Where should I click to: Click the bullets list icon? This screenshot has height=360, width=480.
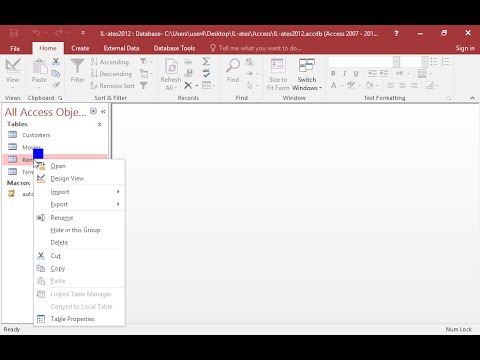click(x=434, y=61)
